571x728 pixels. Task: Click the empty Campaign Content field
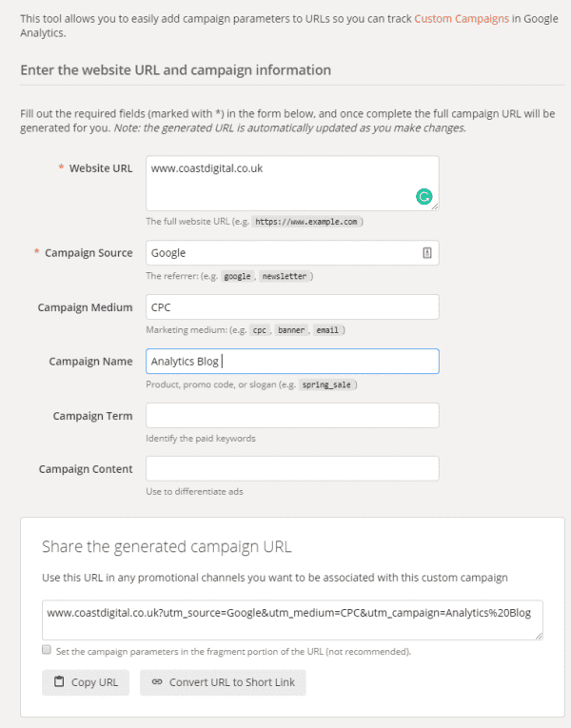pyautogui.click(x=291, y=469)
